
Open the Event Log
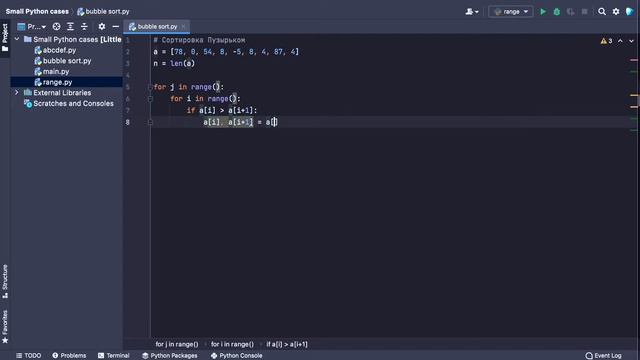click(x=603, y=356)
